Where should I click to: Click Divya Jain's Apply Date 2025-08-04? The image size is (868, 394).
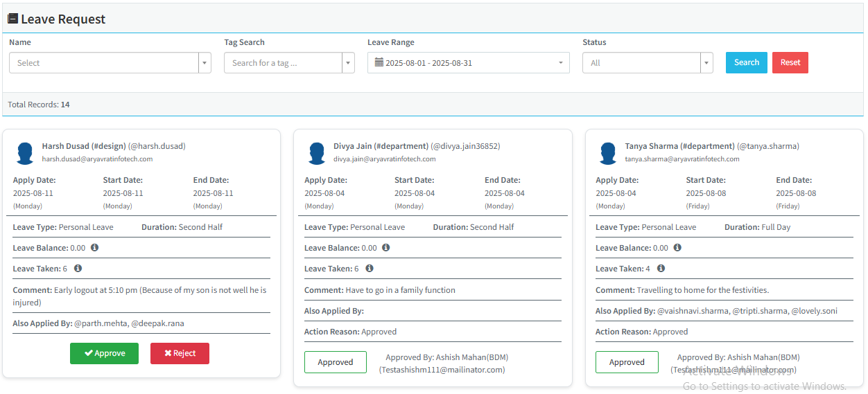point(324,193)
